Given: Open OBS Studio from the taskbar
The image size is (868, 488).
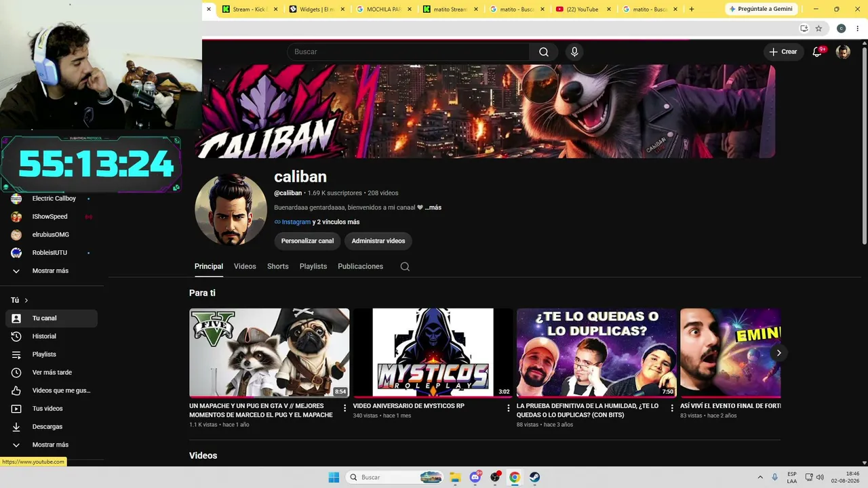Looking at the screenshot, I should click(x=495, y=477).
